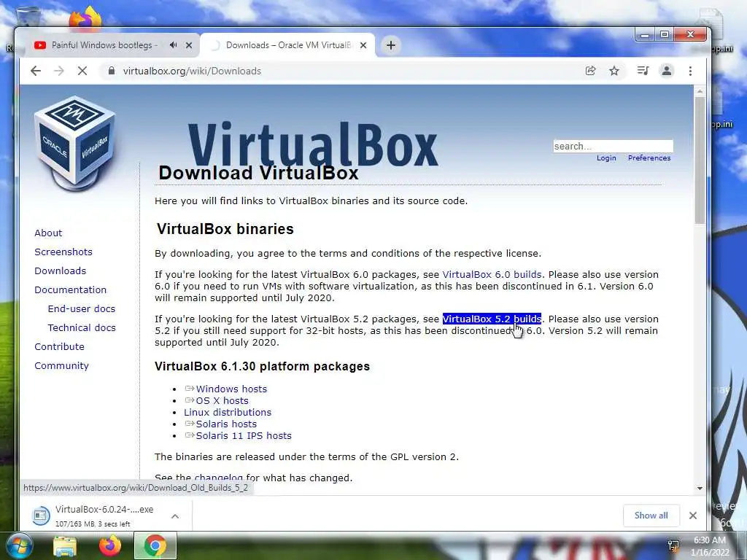Click the VirtualBox 6.1.30 platform packages heading
This screenshot has width=747, height=560.
(262, 366)
